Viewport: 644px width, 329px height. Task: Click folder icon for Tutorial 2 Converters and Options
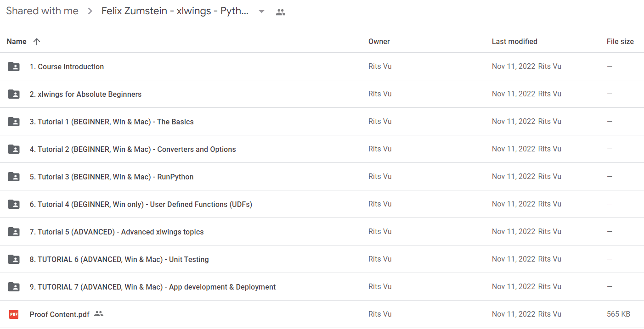(x=14, y=149)
